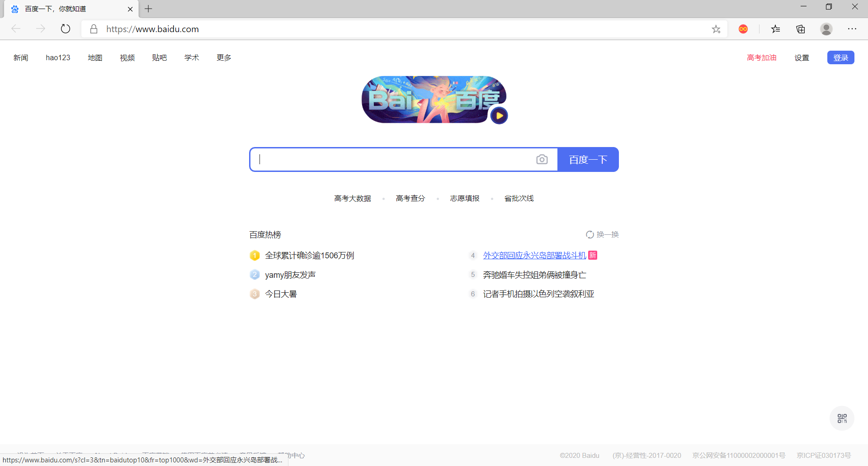Expand the 更多 menu

pyautogui.click(x=224, y=57)
